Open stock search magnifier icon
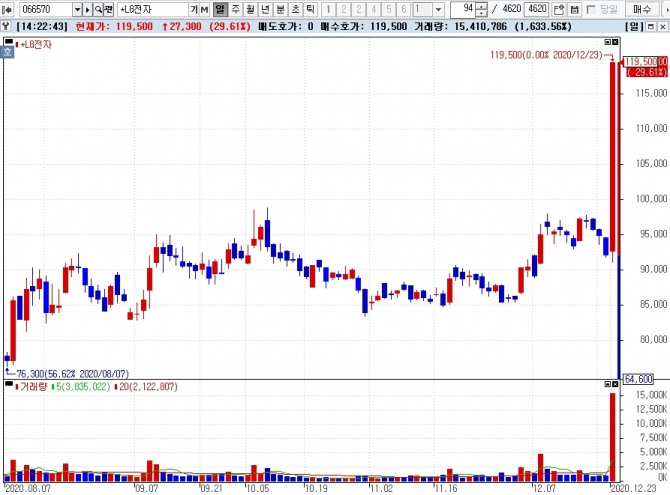Viewport: 670px width, 495px height. click(98, 9)
